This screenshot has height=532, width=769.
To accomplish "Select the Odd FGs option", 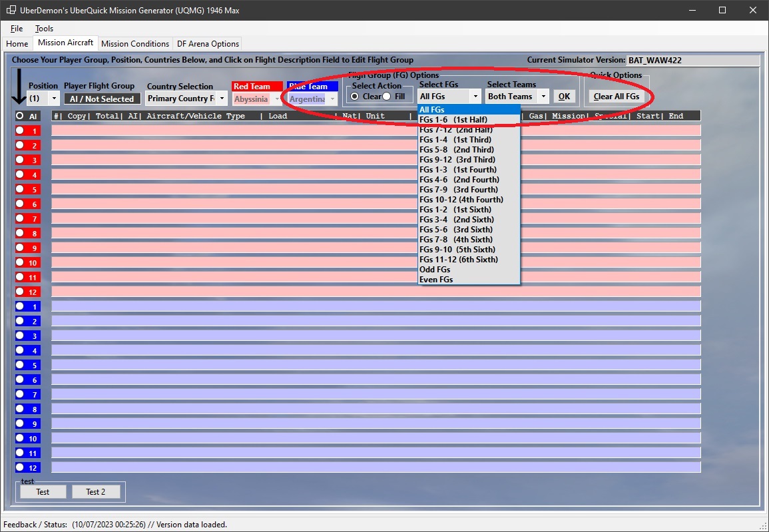I will (469, 270).
